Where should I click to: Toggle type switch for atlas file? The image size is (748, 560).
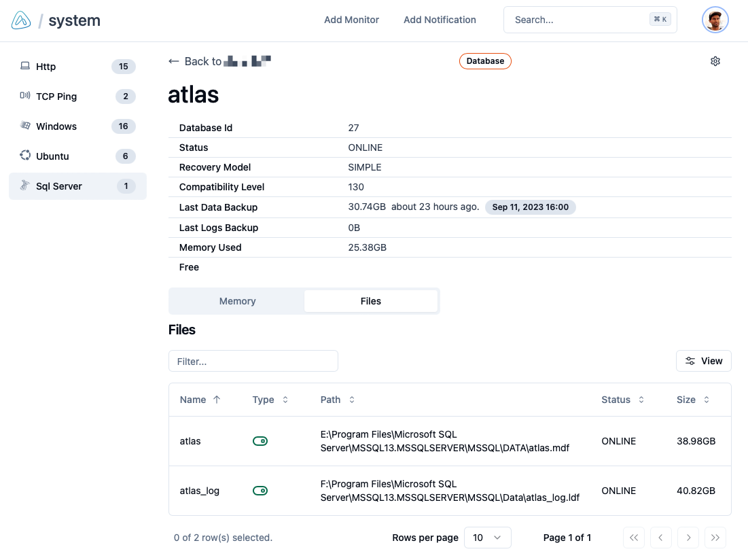260,441
